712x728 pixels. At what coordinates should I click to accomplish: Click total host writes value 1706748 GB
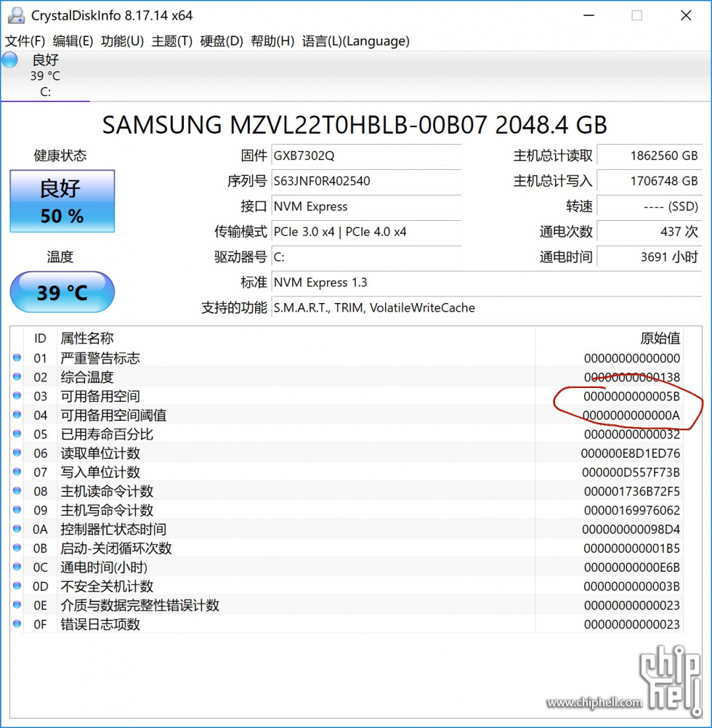[650, 181]
